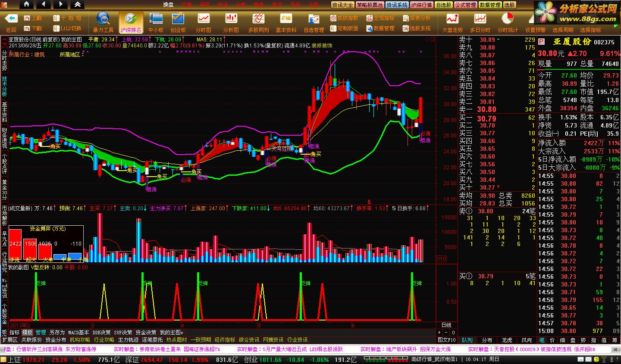The height and width of the screenshot is (364, 621).
Task: Click the P icon beside stock name
Action: point(541,42)
